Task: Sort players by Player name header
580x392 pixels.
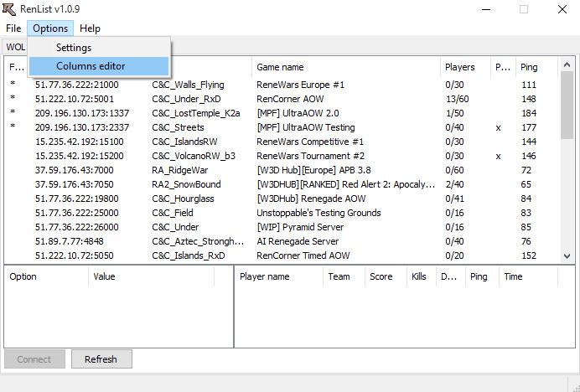Action: tap(279, 276)
